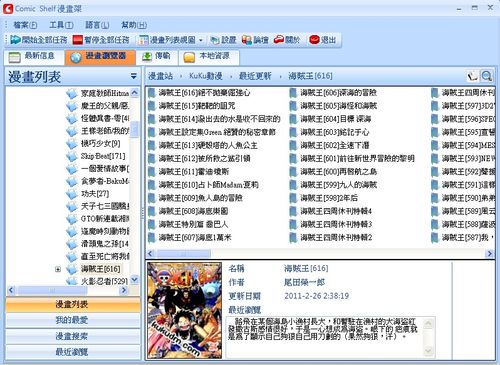Click the 暫停全部任務 pause all tasks icon
The width and height of the screenshot is (500, 365).
tap(78, 40)
